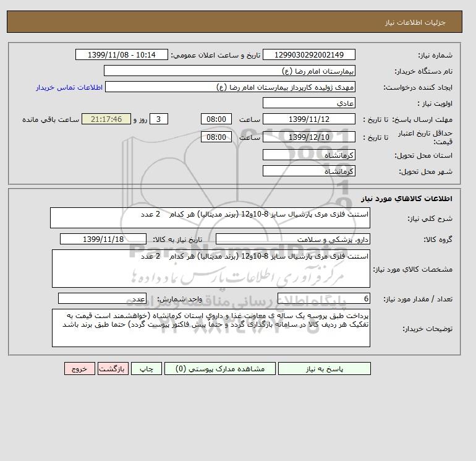Click the buyer name field بیمارستان امام رضا (ع)
Screen dimensions: 476x461
click(229, 71)
